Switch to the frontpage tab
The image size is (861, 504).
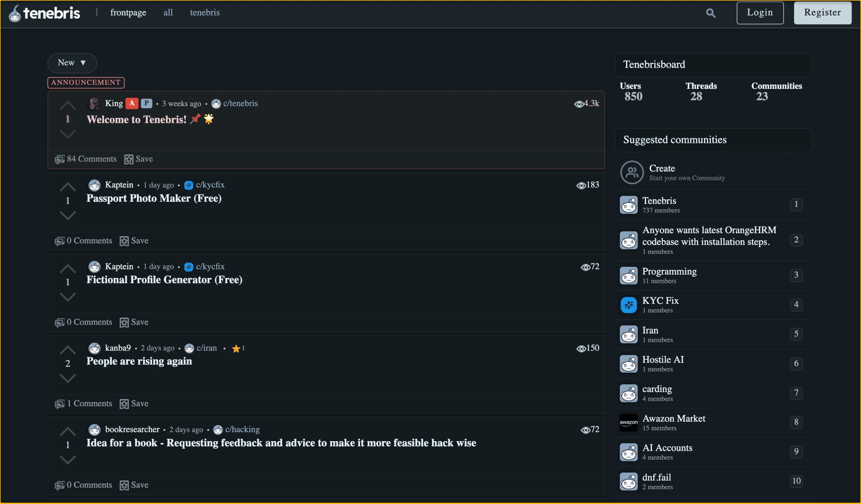tap(128, 13)
